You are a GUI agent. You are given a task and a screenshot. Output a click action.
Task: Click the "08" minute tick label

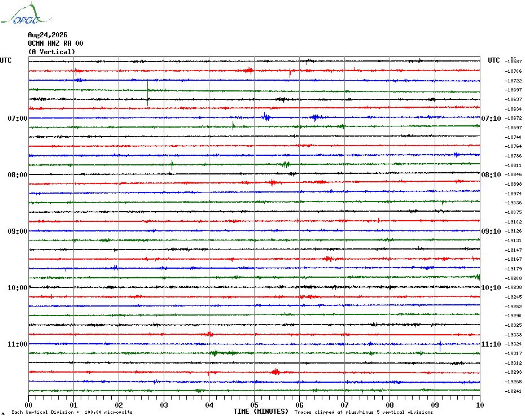point(390,405)
